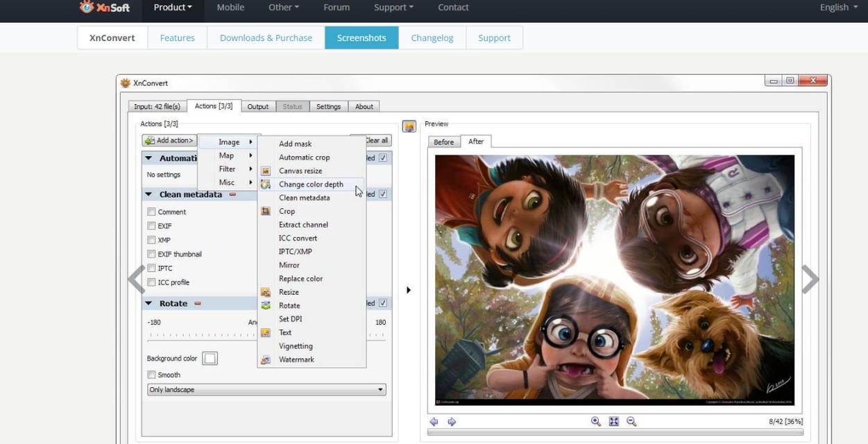The height and width of the screenshot is (444, 868).
Task: Switch to the Settings tab
Action: click(328, 106)
